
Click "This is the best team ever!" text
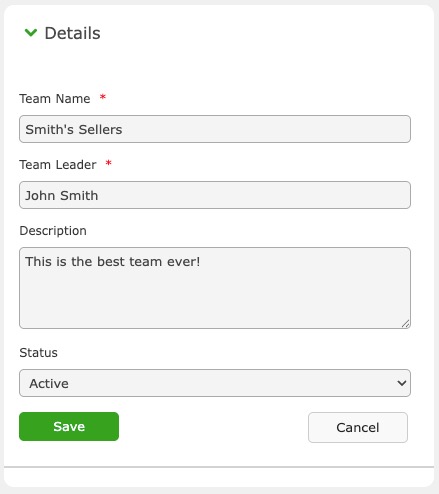(113, 261)
